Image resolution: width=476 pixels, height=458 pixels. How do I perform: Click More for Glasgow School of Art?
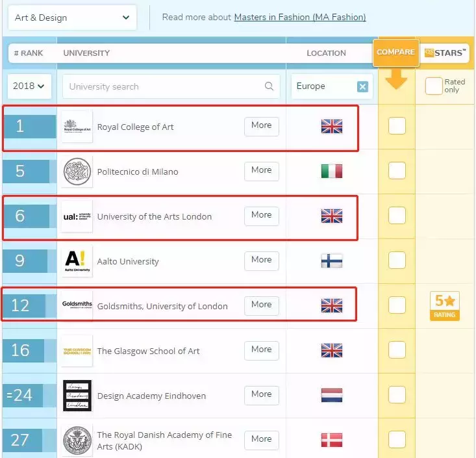coord(261,351)
